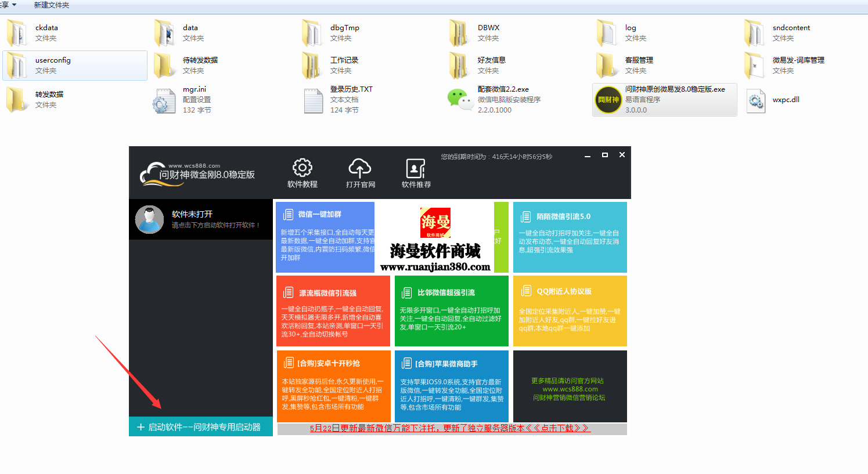868x474 pixels.
Task: Select the dbgTmp folder icon
Action: click(312, 32)
